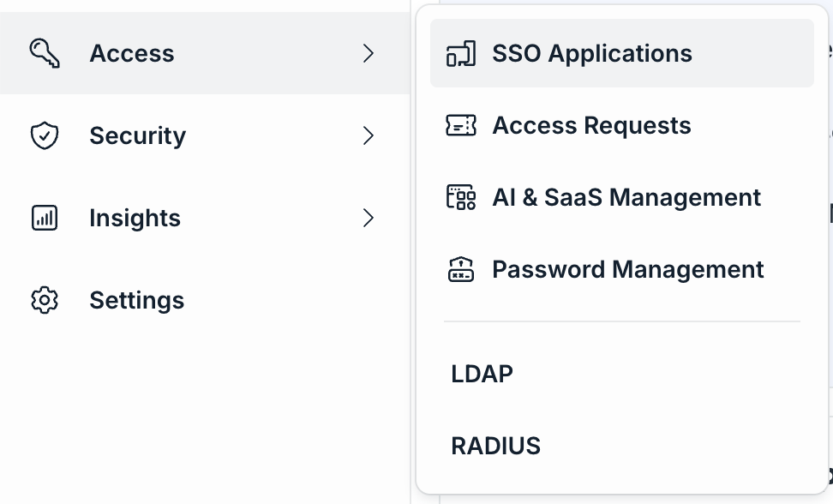Expand the Security chevron arrow

click(369, 135)
